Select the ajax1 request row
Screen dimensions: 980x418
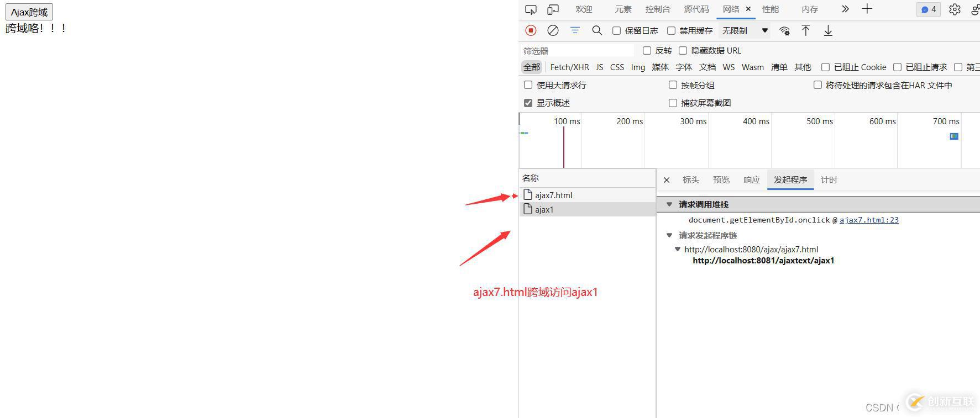(588, 209)
